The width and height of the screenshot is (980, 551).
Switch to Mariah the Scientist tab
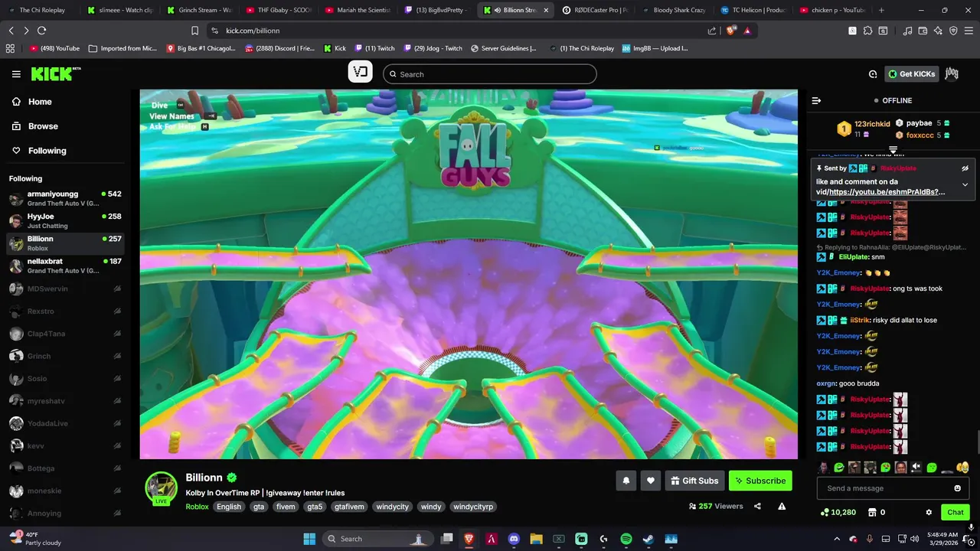pos(358,10)
